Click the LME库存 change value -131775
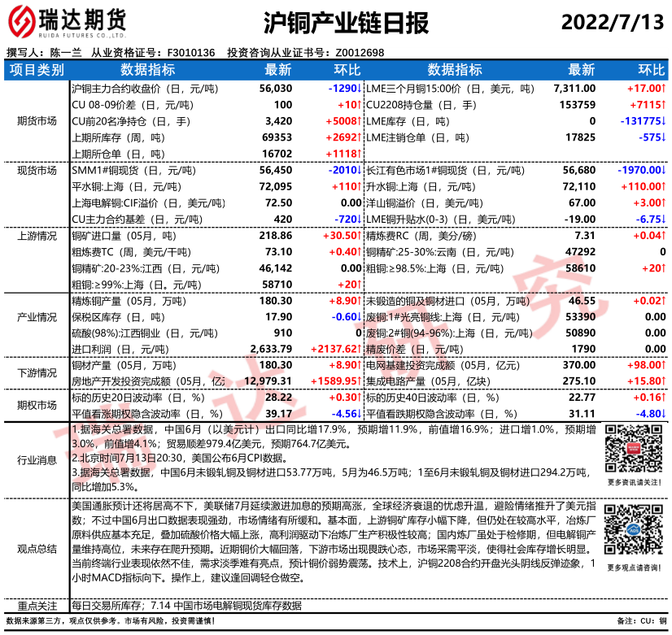The width and height of the screenshot is (672, 635). (x=641, y=121)
